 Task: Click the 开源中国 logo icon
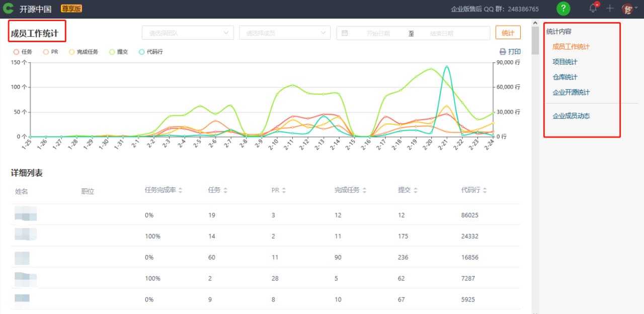coord(8,9)
